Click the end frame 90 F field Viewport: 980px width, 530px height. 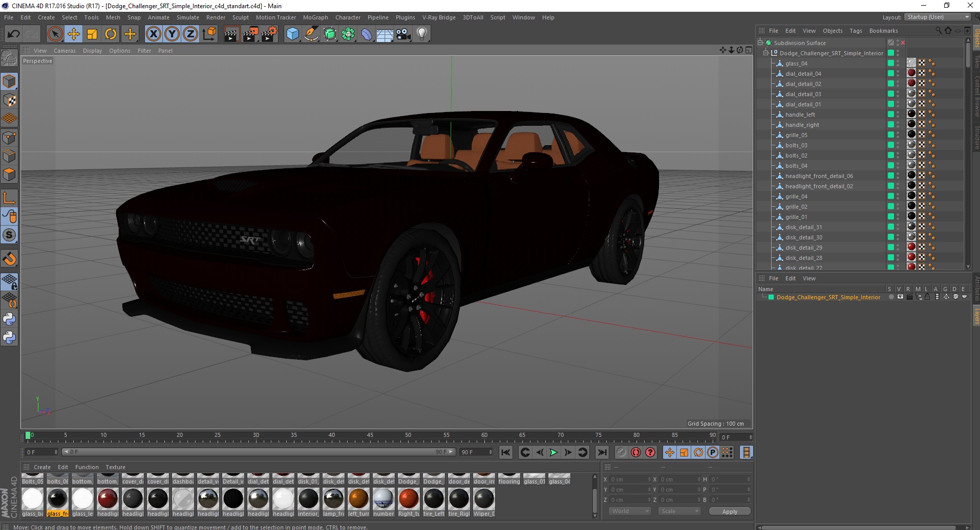click(476, 452)
